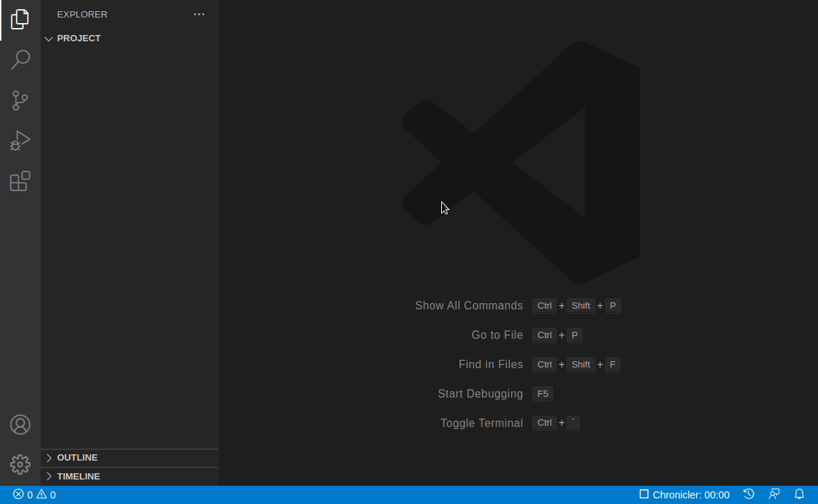Click the F5 key hint
This screenshot has width=818, height=504.
tap(543, 394)
